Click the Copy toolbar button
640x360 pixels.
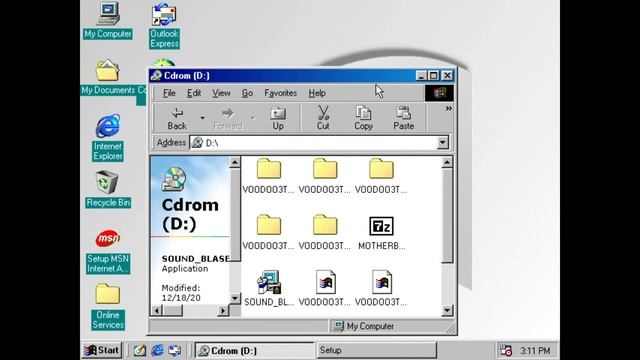point(363,118)
